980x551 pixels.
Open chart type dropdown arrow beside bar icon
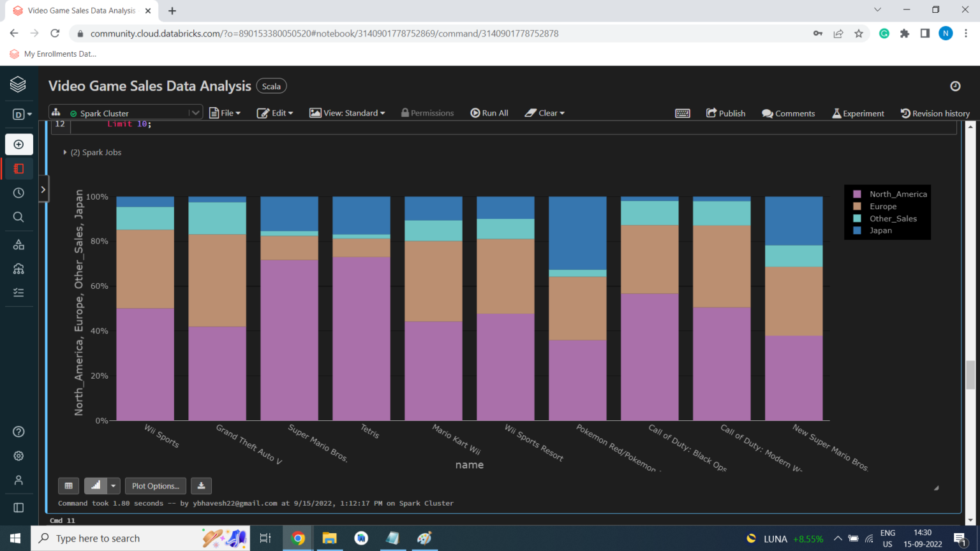(114, 486)
